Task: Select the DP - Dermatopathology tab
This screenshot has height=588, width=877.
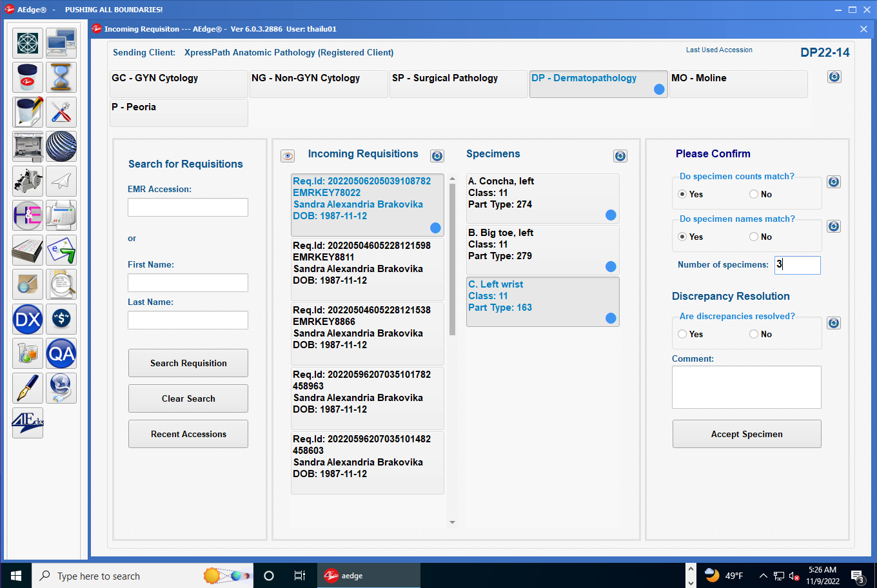Action: click(x=598, y=84)
